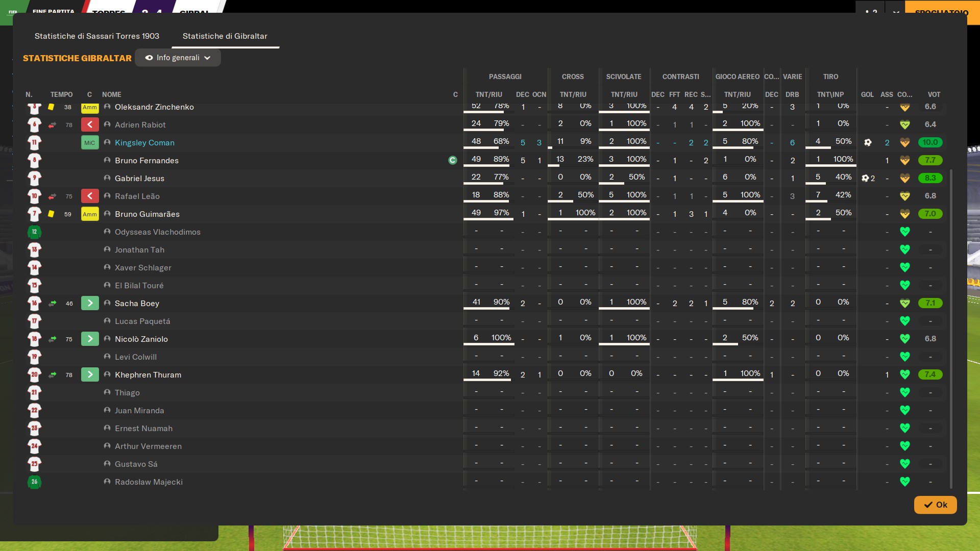Image resolution: width=980 pixels, height=551 pixels.
Task: Click Bruno Guimarães' yellow card icon
Action: coord(51,214)
